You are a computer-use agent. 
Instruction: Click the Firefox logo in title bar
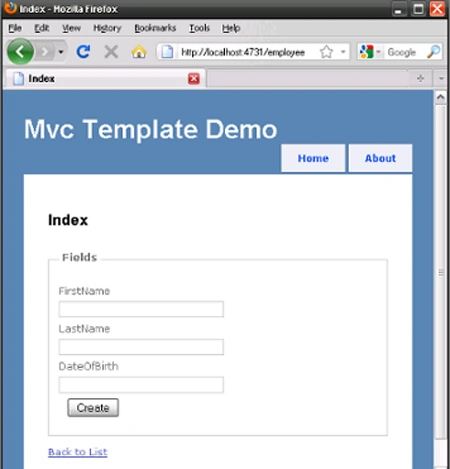(x=10, y=8)
